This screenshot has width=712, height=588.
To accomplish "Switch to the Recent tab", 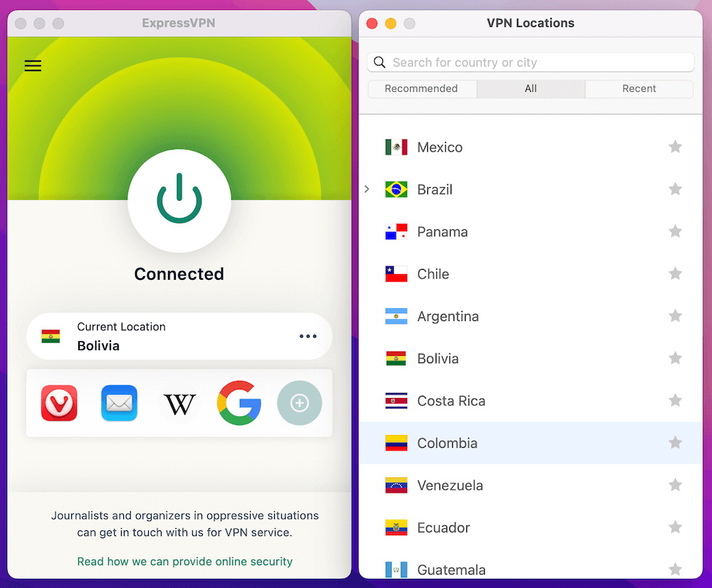I will (x=639, y=88).
